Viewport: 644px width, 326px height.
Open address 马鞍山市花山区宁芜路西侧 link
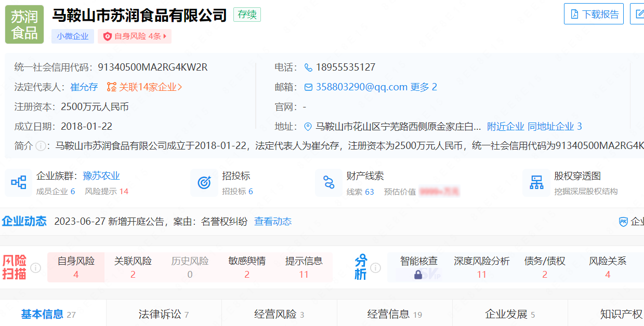[399, 127]
